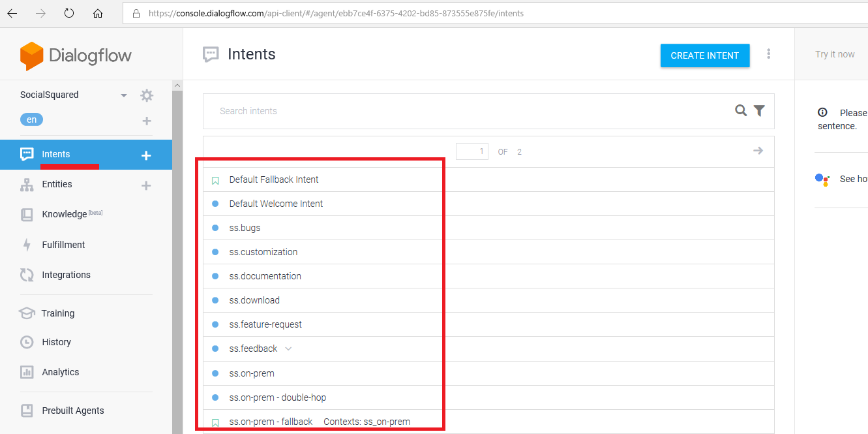Viewport: 868px width, 434px height.
Task: Open the three-dot more options menu
Action: [769, 54]
